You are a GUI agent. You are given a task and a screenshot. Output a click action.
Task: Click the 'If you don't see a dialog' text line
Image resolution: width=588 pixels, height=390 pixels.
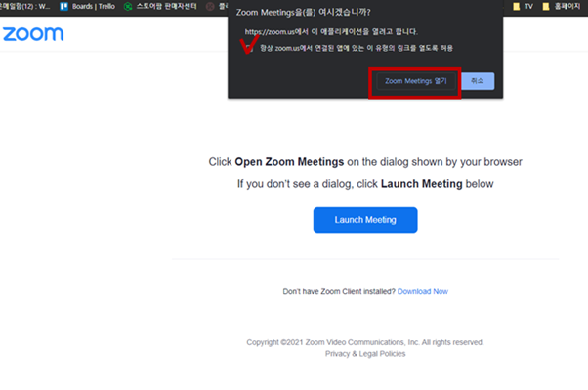[365, 184]
